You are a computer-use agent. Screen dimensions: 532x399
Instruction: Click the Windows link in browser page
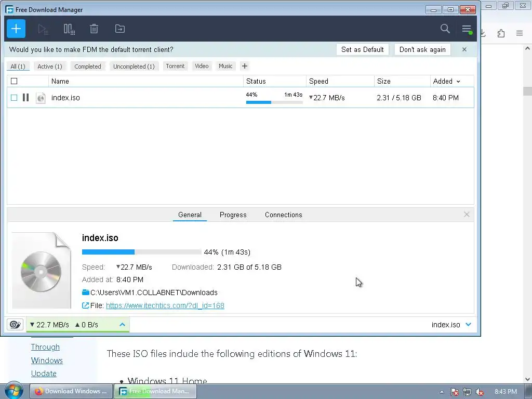click(47, 360)
